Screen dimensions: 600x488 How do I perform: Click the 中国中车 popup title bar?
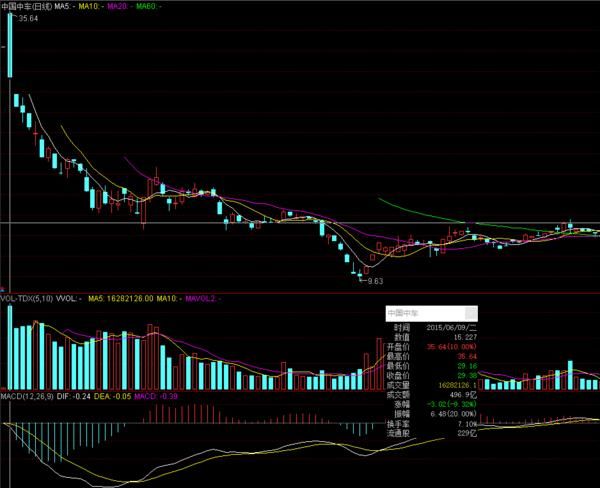point(420,313)
